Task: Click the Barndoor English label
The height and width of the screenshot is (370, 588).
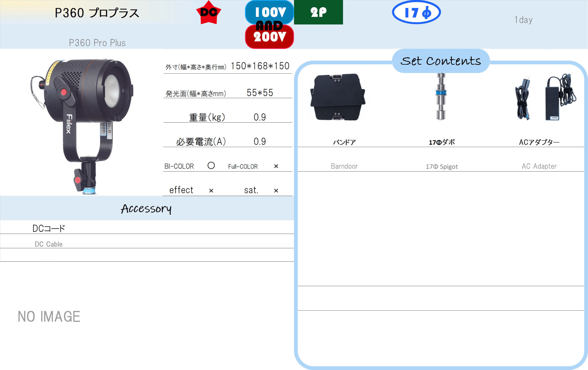Action: pos(344,166)
